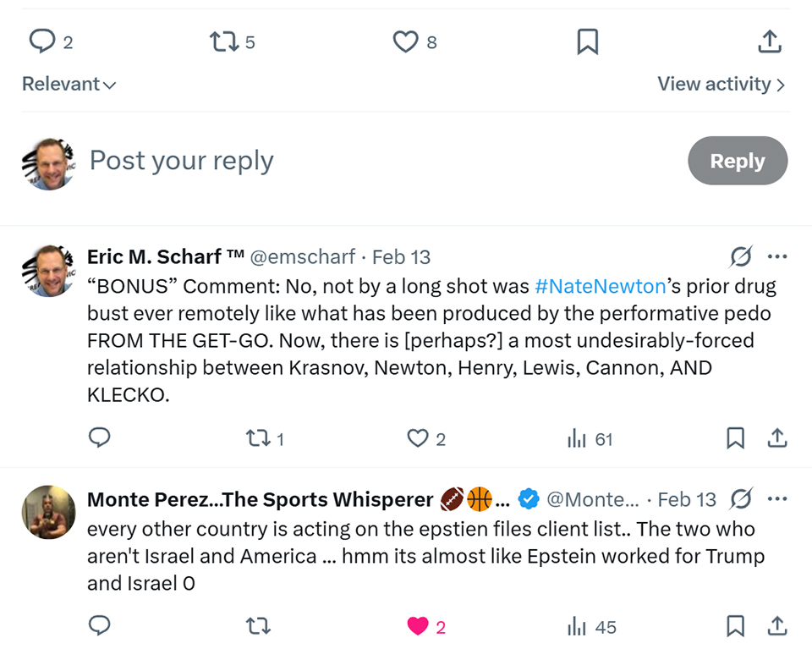812x660 pixels.
Task: Reply to Monte Perez's comment
Action: click(x=100, y=626)
